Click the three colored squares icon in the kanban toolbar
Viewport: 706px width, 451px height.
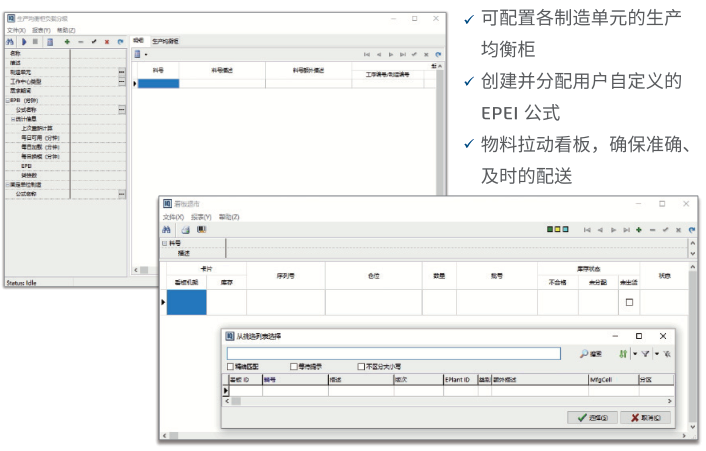click(554, 229)
